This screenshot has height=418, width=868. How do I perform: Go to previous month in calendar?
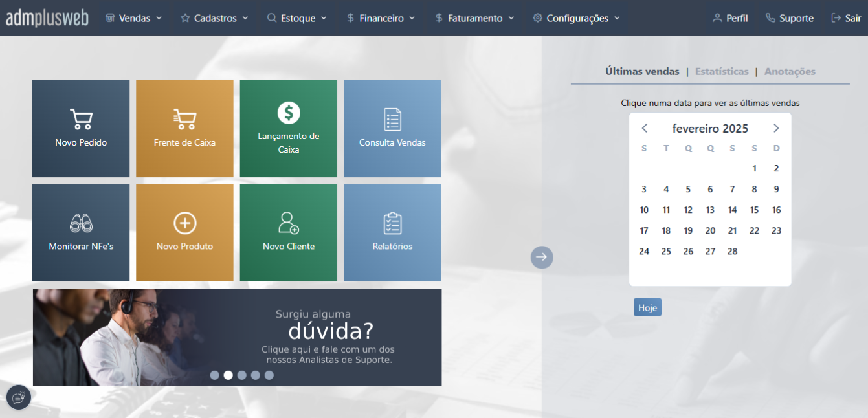[644, 128]
